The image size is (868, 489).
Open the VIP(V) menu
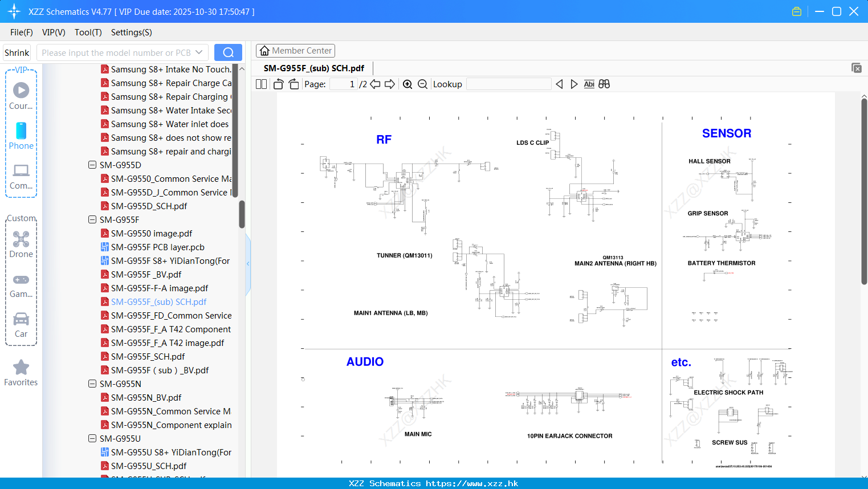(54, 32)
